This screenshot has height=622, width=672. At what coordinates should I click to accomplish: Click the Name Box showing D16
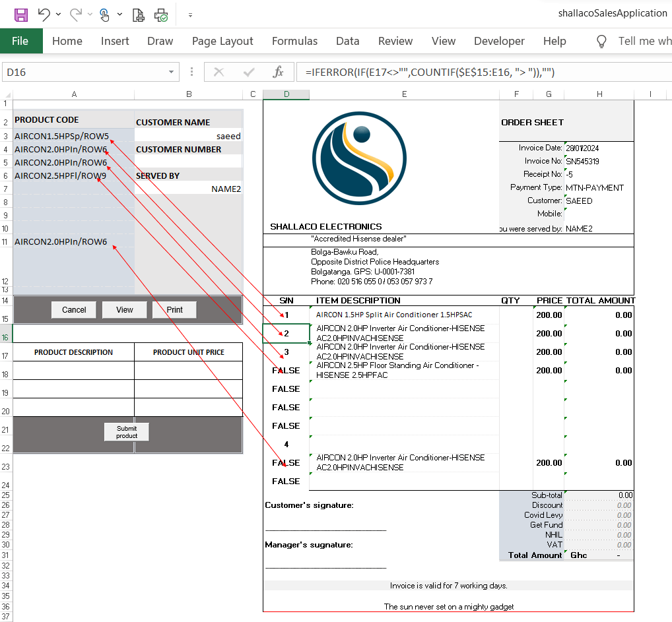[x=84, y=72]
